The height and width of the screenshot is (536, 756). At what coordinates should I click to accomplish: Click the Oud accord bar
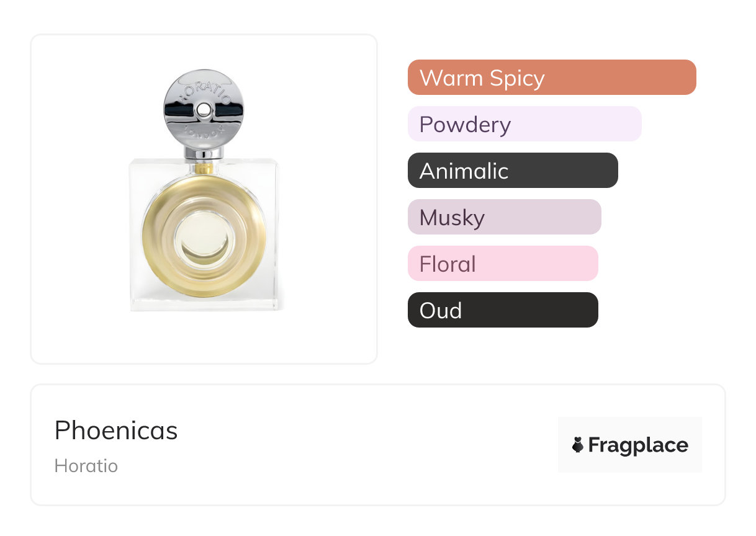(x=503, y=310)
